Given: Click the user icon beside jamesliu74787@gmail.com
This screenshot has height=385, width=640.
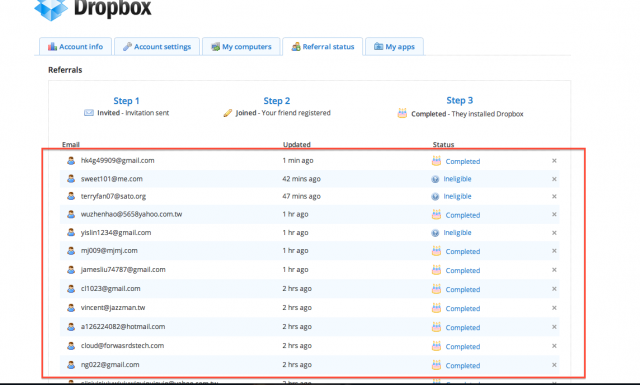Looking at the screenshot, I should pyautogui.click(x=71, y=269).
